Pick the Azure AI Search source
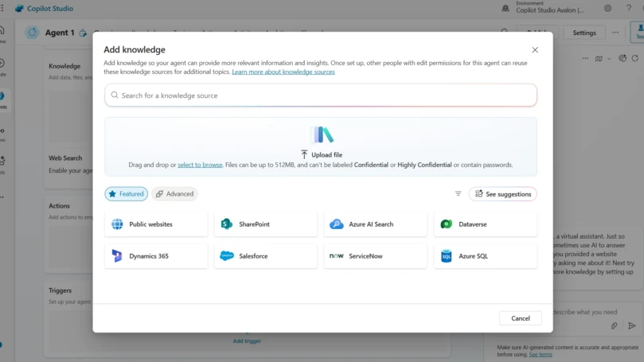 (x=376, y=224)
